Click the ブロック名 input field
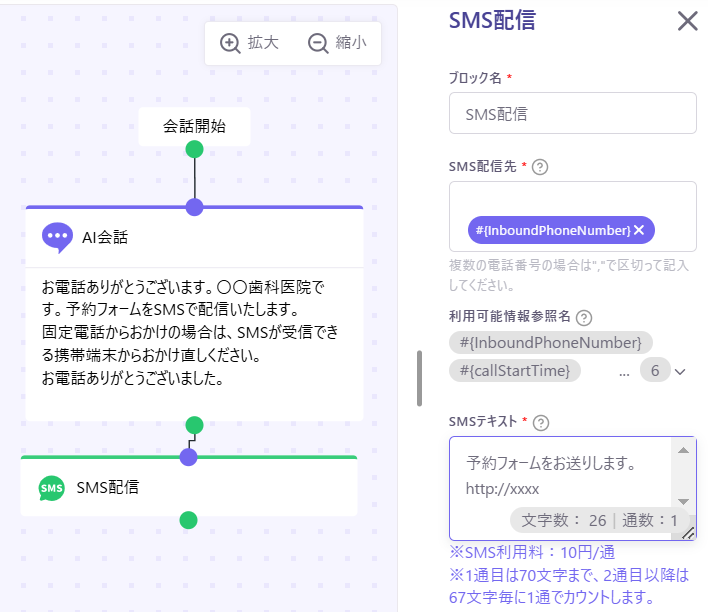 (573, 114)
